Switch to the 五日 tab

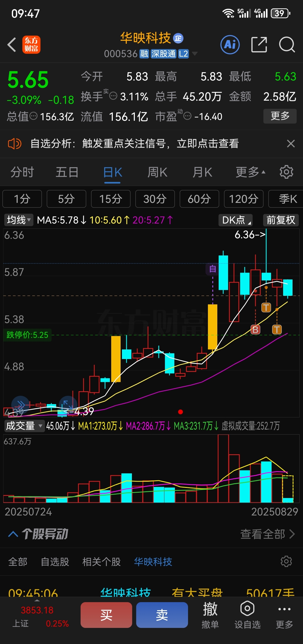click(x=67, y=172)
